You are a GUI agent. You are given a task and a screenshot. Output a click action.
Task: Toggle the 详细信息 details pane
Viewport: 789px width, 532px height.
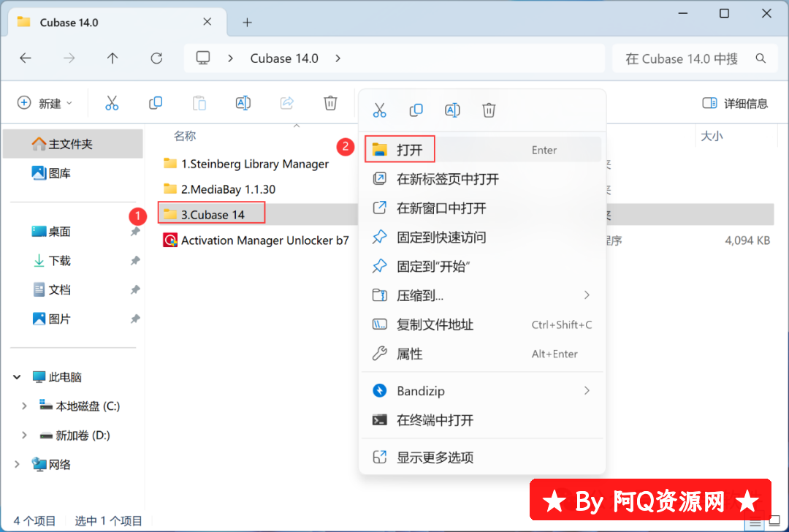tap(735, 104)
